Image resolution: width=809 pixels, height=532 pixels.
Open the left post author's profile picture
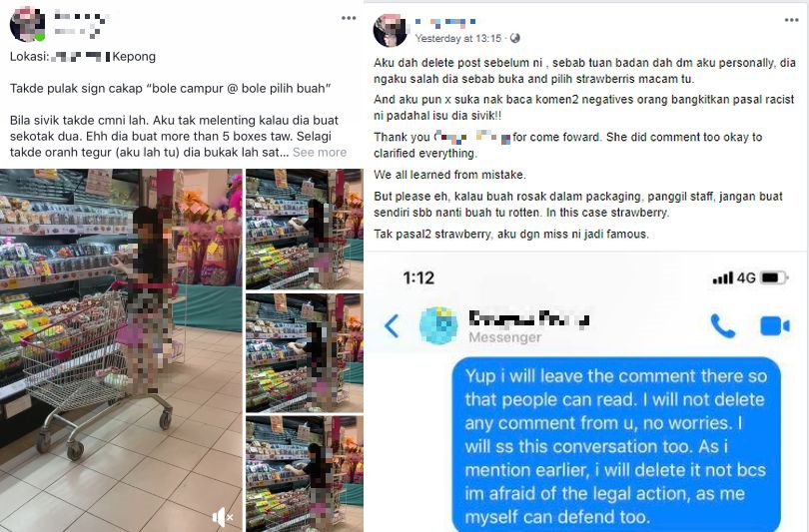(x=27, y=24)
